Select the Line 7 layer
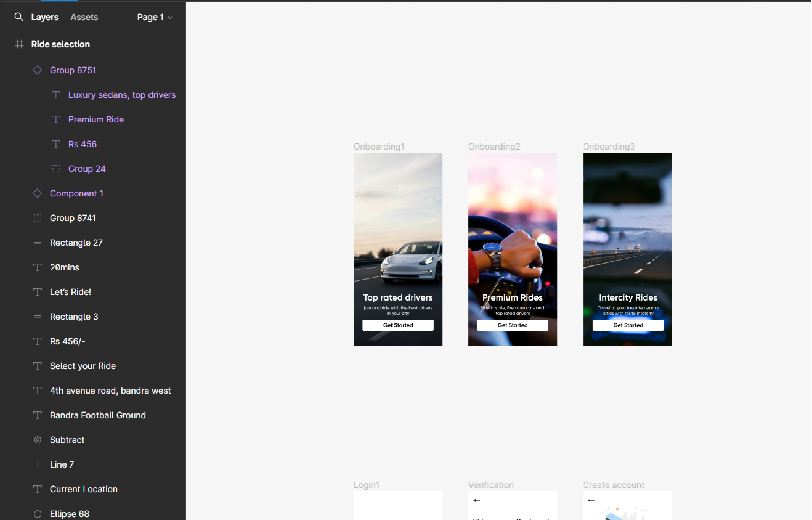Screen dimensions: 812x520 click(x=62, y=464)
